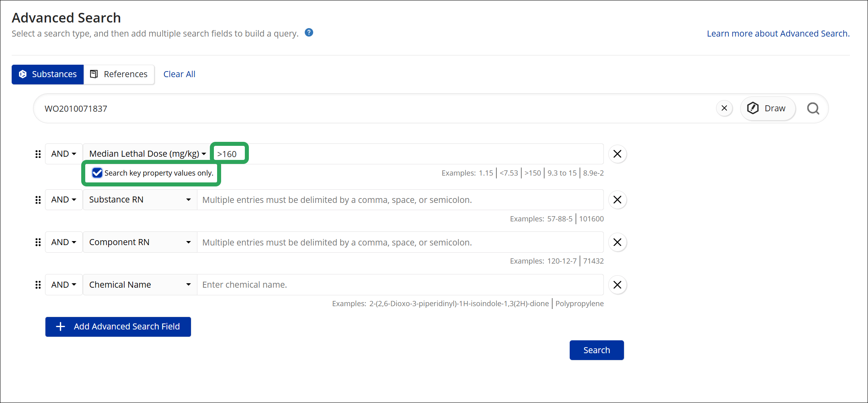
Task: Expand the Median Lethal Dose (mg/kg) field dropdown
Action: coord(148,154)
